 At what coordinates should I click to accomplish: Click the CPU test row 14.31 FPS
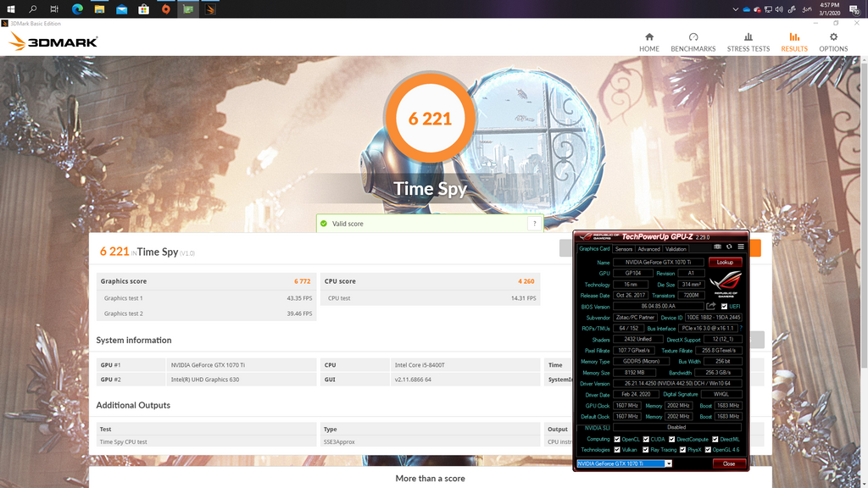click(x=430, y=298)
